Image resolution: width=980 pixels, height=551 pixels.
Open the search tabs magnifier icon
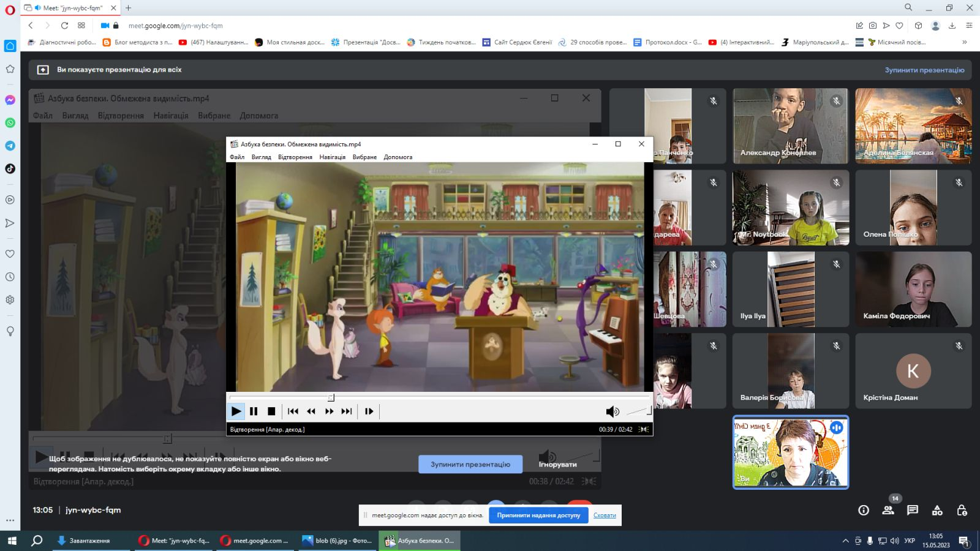coord(908,7)
